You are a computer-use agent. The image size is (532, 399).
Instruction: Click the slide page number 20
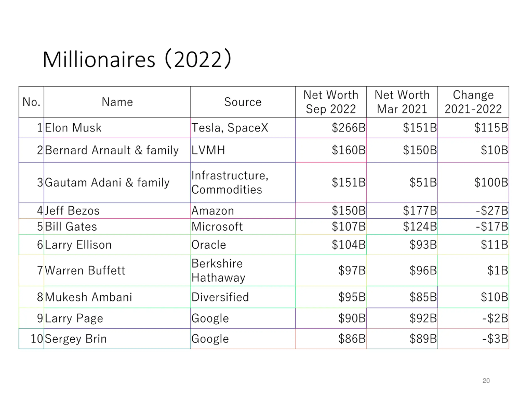(486, 381)
